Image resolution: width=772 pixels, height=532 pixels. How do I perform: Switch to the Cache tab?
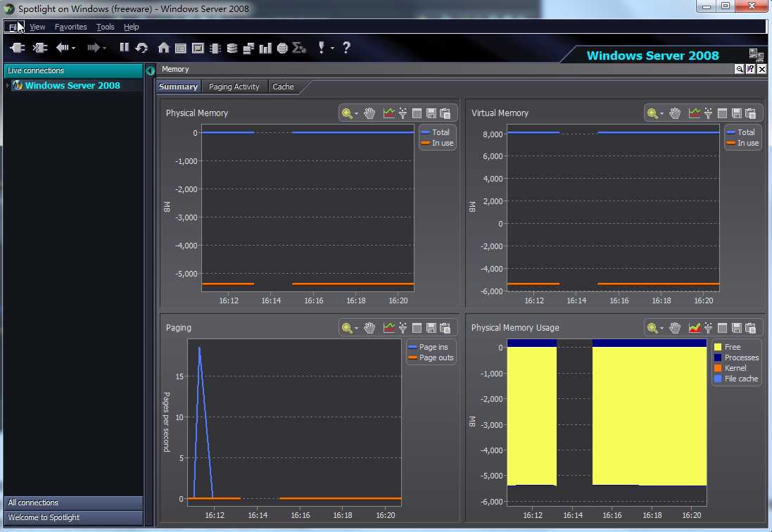[x=283, y=87]
